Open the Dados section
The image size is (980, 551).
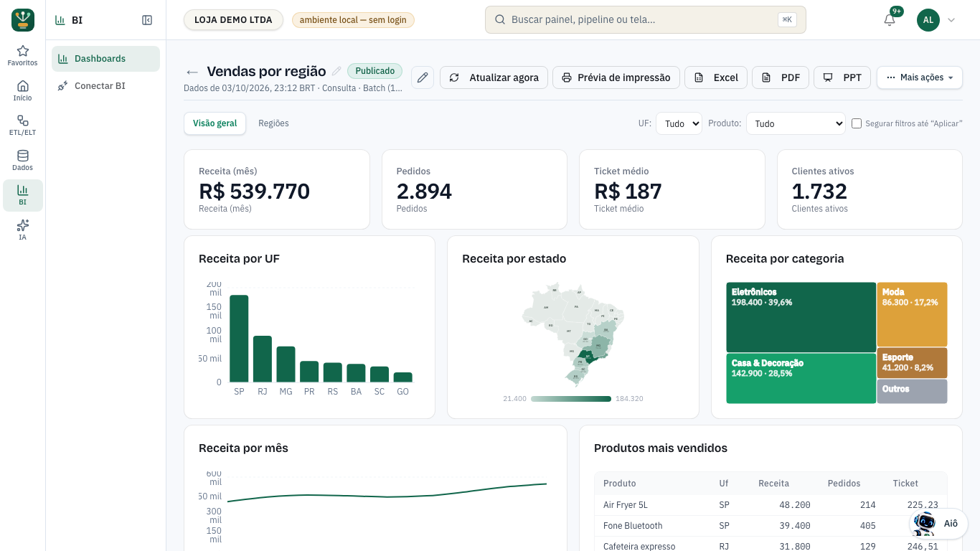click(23, 160)
